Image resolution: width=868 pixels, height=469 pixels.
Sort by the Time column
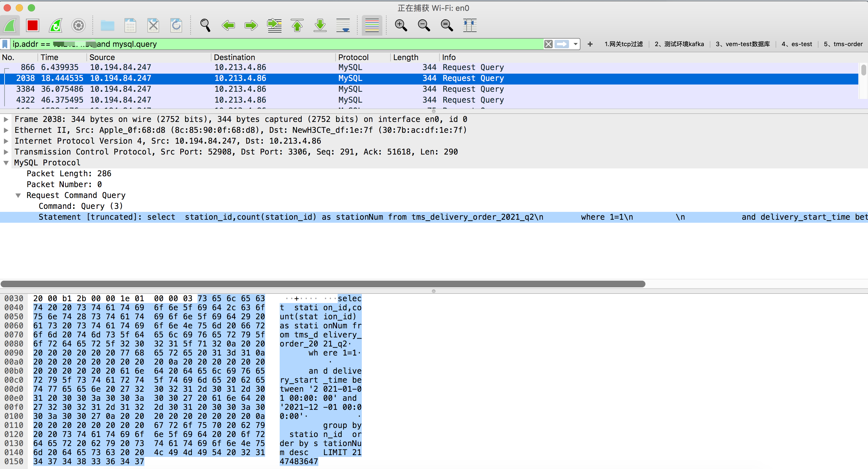click(62, 57)
